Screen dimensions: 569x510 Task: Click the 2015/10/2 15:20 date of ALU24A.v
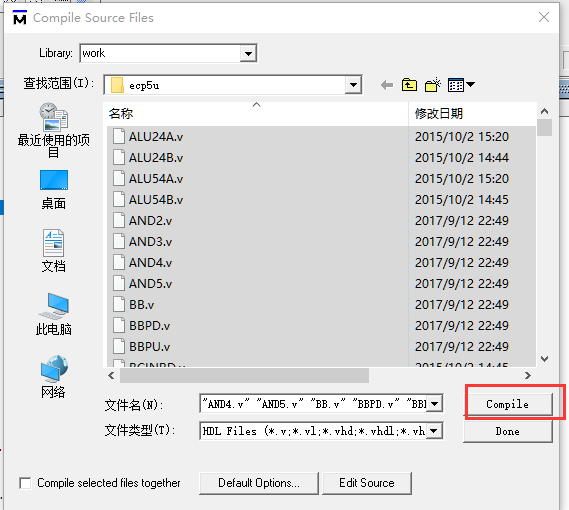coord(462,137)
